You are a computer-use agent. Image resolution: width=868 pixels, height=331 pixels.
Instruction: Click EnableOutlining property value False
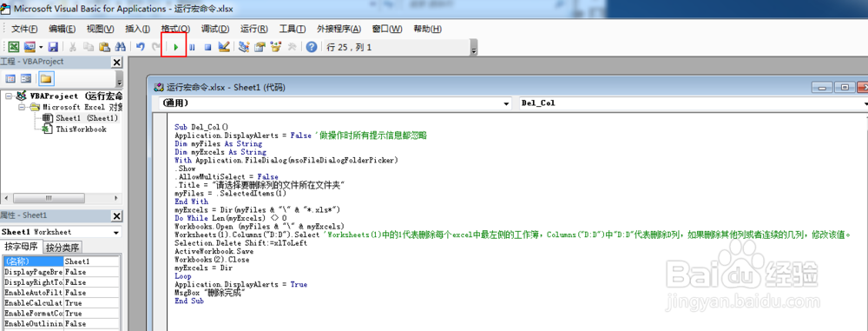(91, 323)
